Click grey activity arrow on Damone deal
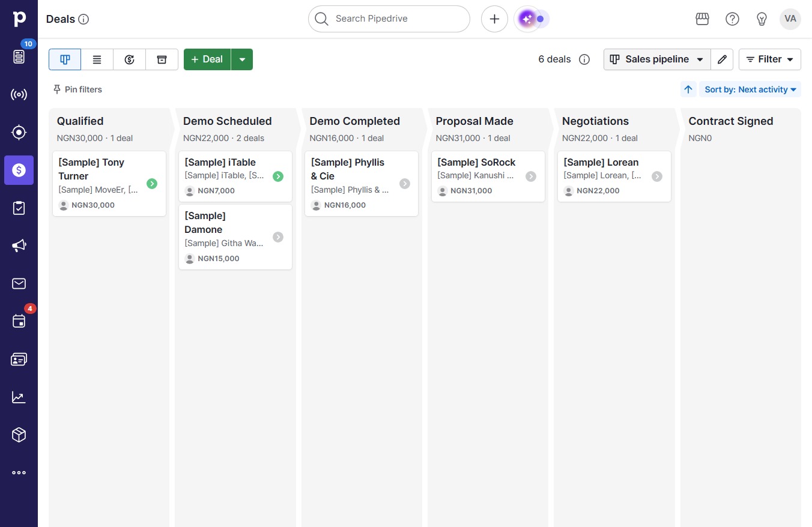Screen dimensions: 812x527 point(278,237)
